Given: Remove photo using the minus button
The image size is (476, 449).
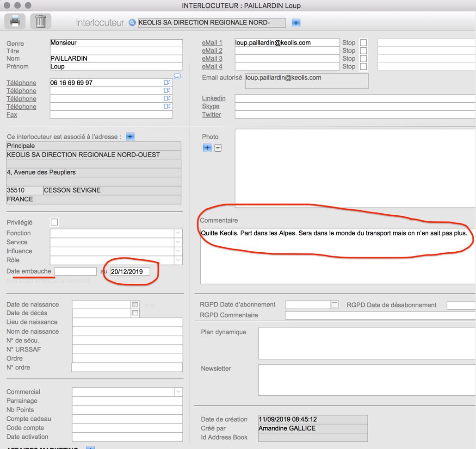Looking at the screenshot, I should click(218, 148).
